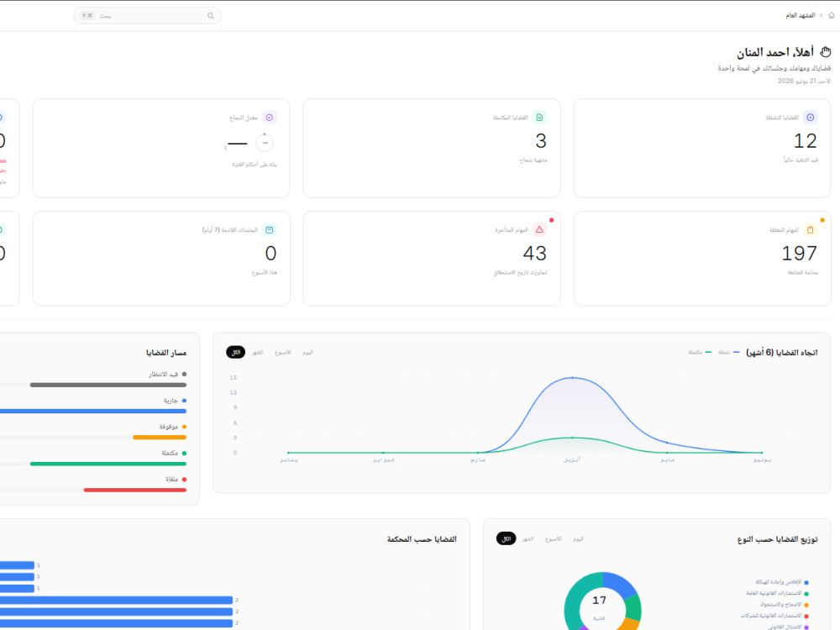840x630 pixels.
Task: Click the يناير axis label on trend chart
Action: coord(289,459)
